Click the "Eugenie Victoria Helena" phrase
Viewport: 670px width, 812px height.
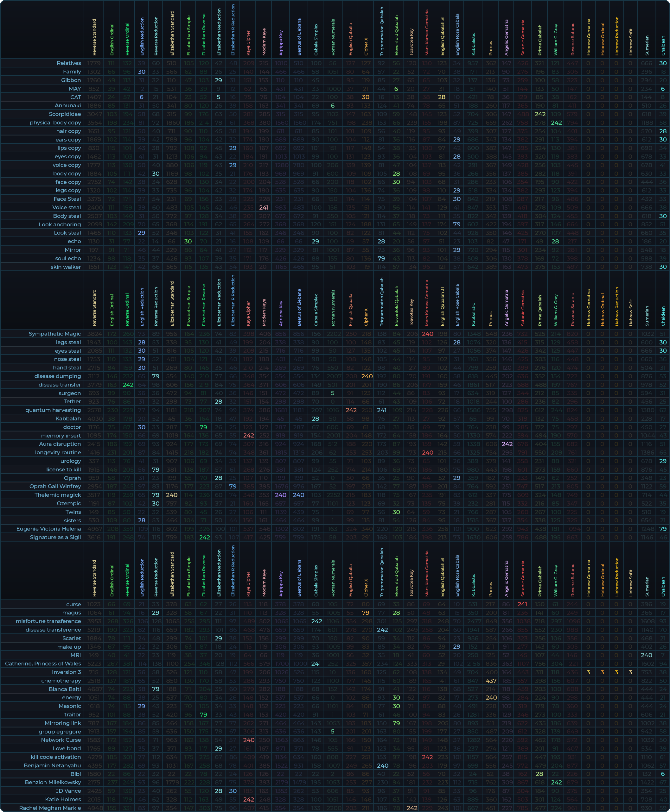coord(49,528)
